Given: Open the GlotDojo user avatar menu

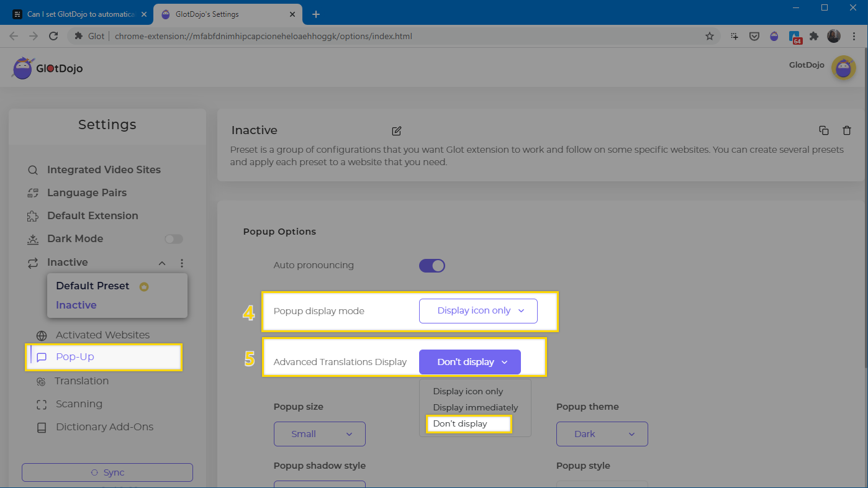Looking at the screenshot, I should click(x=843, y=68).
